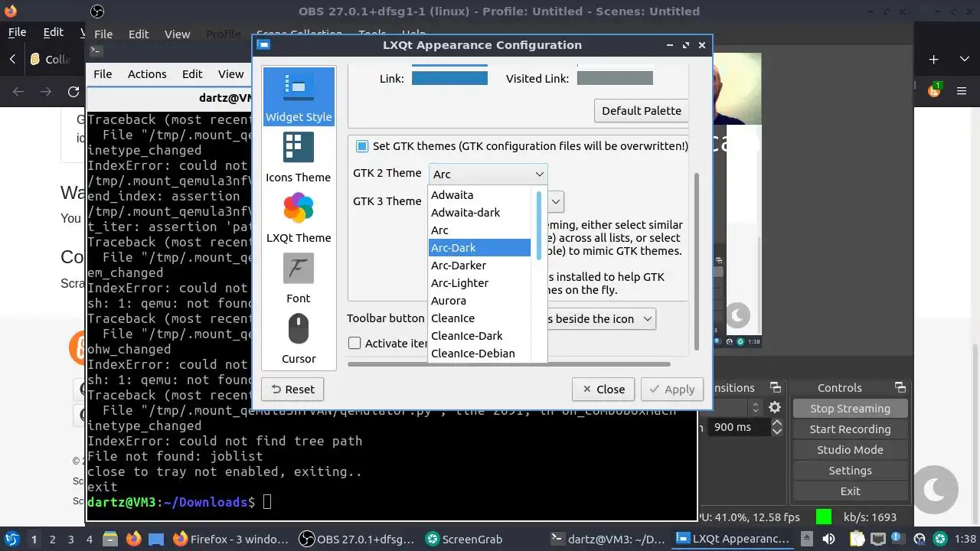Open the LXQt Theme category
Viewport: 980px width, 551px height.
(298, 218)
